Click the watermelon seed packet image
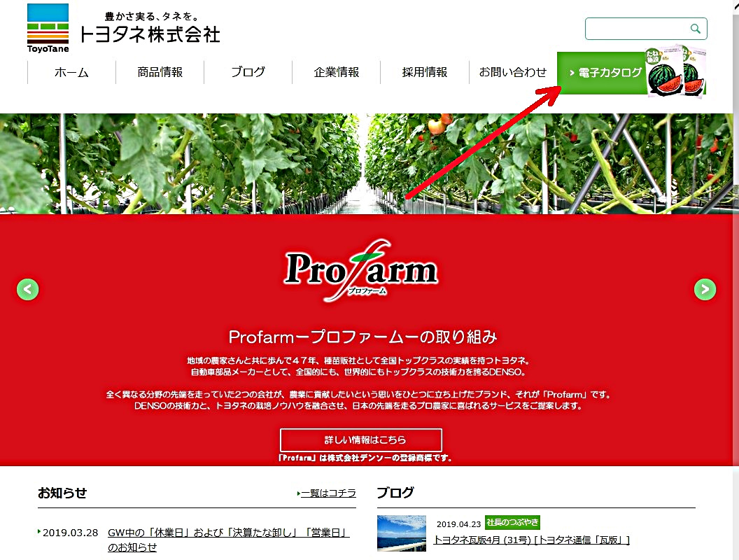Viewport: 739px width, 560px height. [675, 71]
